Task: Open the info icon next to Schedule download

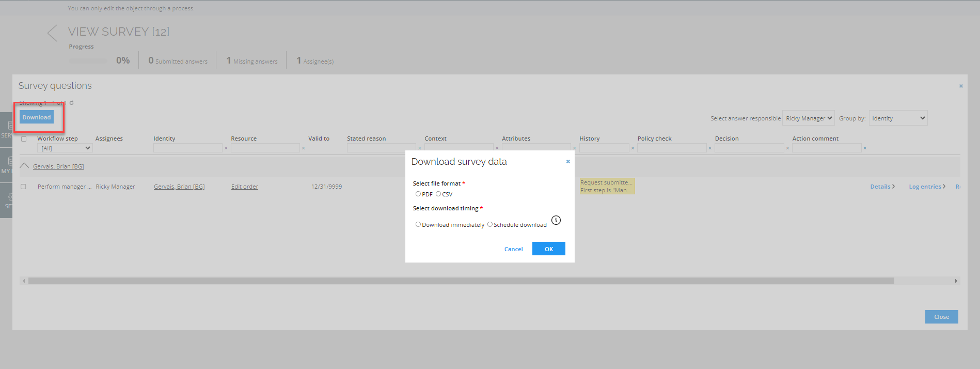Action: pos(556,220)
